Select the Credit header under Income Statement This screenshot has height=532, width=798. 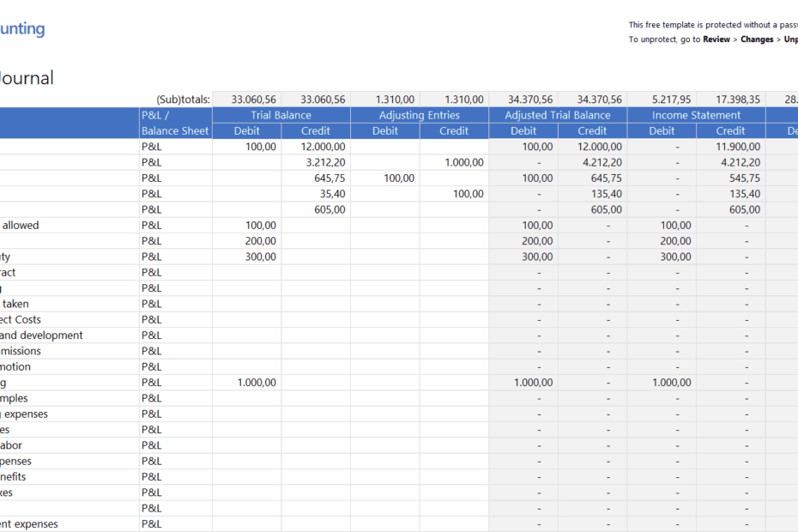click(x=729, y=130)
